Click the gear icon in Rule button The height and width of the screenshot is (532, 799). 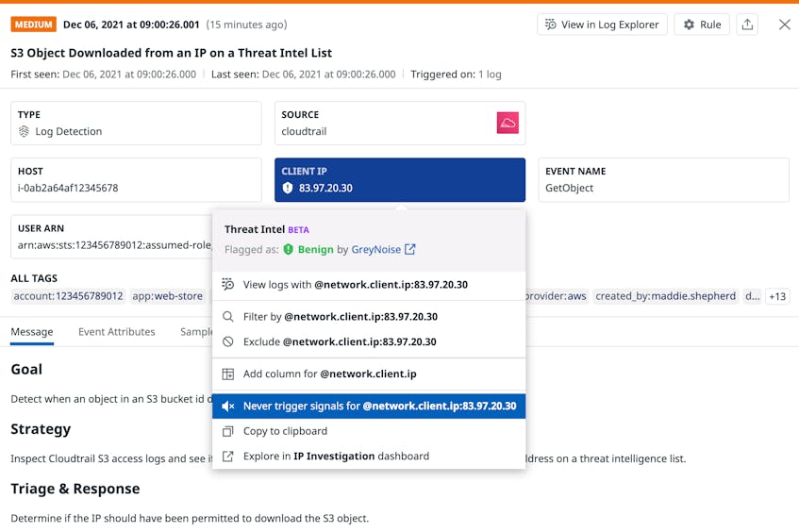click(x=689, y=25)
